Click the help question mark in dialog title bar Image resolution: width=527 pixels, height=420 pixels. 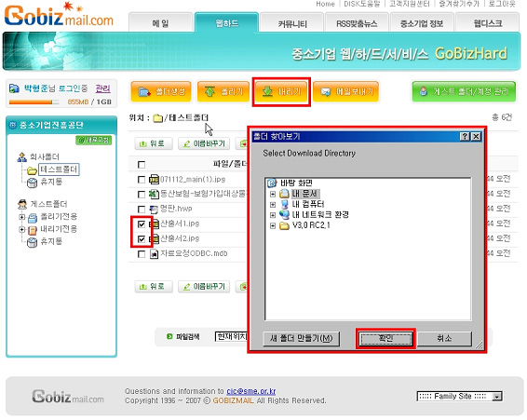coord(465,137)
